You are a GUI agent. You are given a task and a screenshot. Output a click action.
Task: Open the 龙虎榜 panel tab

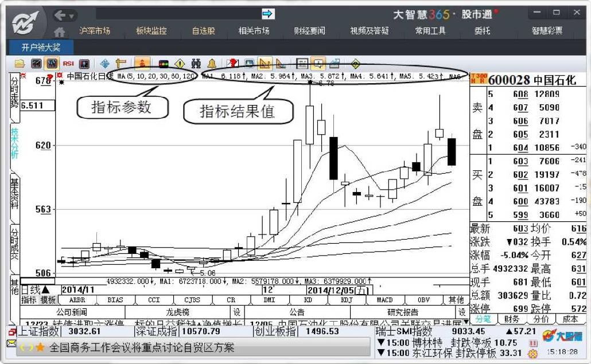(177, 312)
